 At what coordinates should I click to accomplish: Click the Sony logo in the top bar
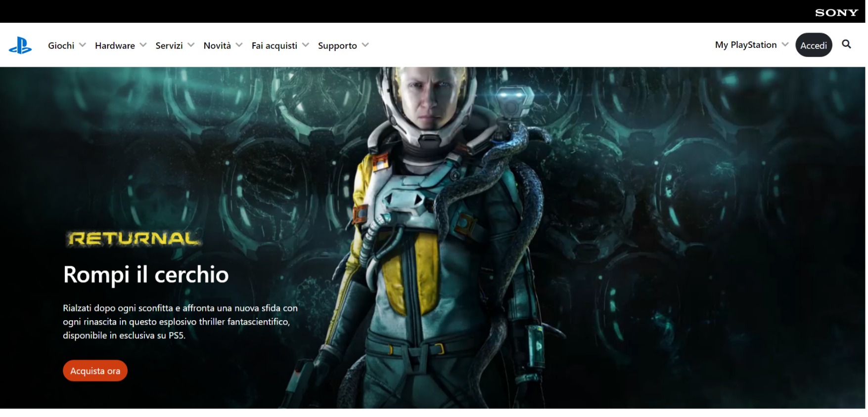(x=836, y=12)
